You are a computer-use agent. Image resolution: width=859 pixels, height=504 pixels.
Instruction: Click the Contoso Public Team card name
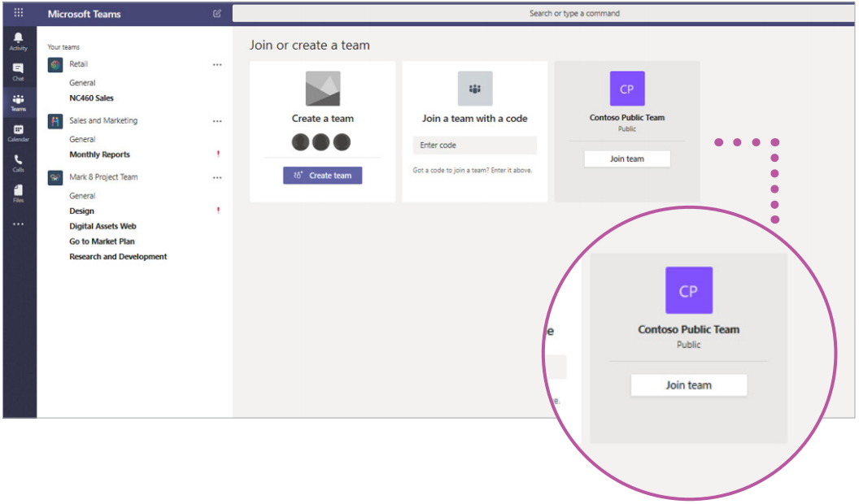click(627, 118)
